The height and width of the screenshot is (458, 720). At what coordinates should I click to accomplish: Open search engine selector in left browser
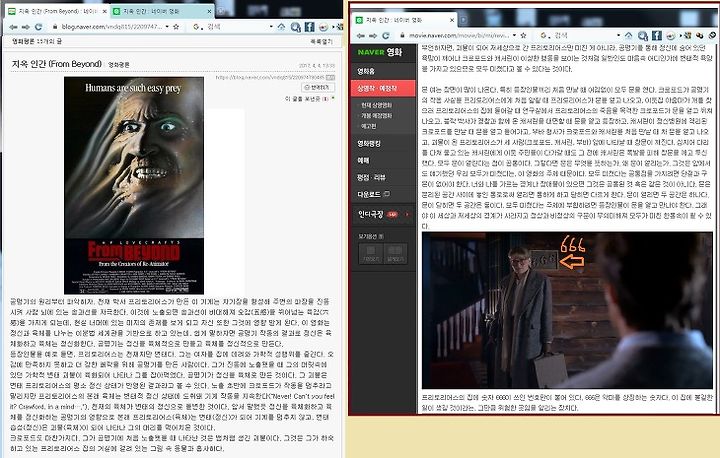[x=197, y=27]
